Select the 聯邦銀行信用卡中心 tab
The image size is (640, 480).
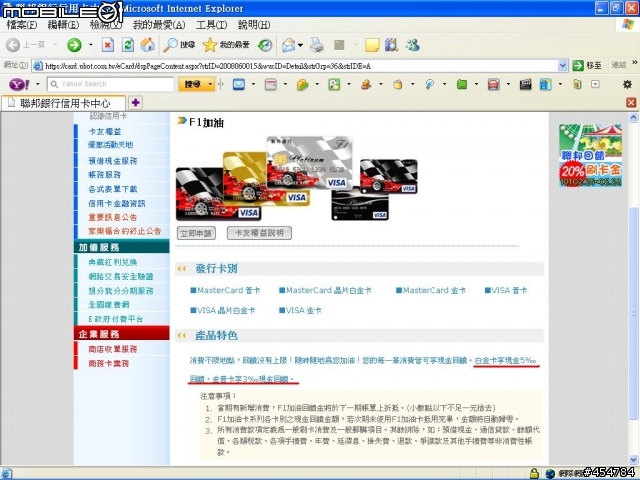[x=64, y=103]
